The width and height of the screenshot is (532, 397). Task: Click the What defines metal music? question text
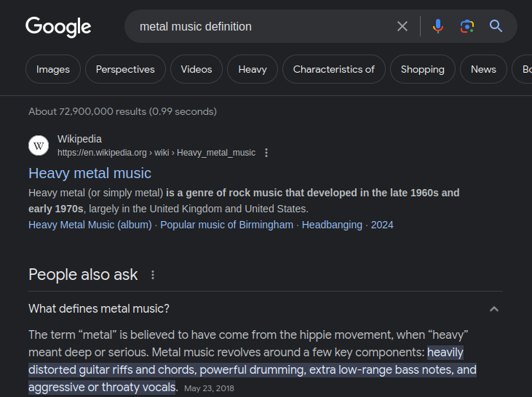pyautogui.click(x=99, y=308)
